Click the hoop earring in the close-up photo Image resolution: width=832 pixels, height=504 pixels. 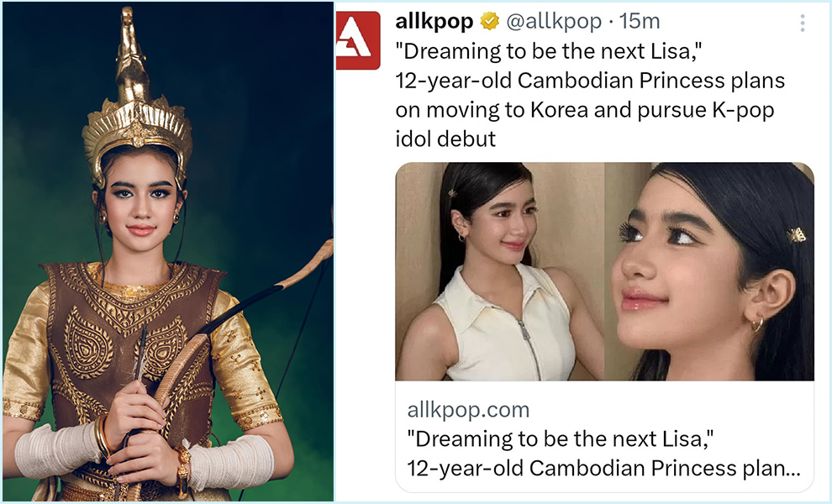(758, 323)
